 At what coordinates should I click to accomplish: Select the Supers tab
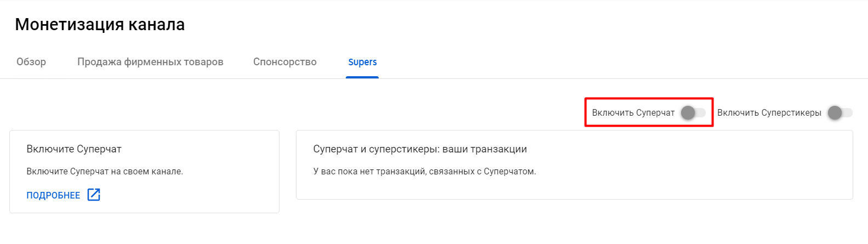362,62
